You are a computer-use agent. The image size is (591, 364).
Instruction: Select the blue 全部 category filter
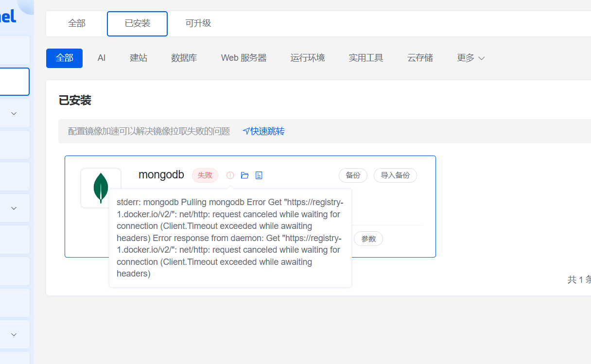(x=64, y=58)
